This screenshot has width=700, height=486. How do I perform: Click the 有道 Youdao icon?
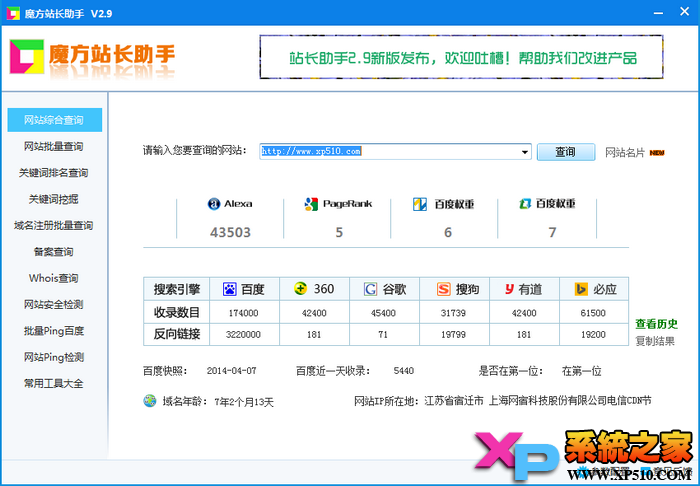(509, 289)
